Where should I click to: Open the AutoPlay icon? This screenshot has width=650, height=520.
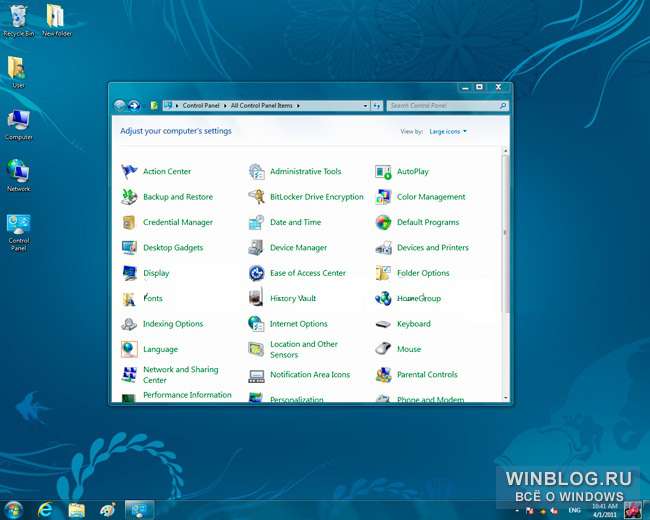coord(383,171)
